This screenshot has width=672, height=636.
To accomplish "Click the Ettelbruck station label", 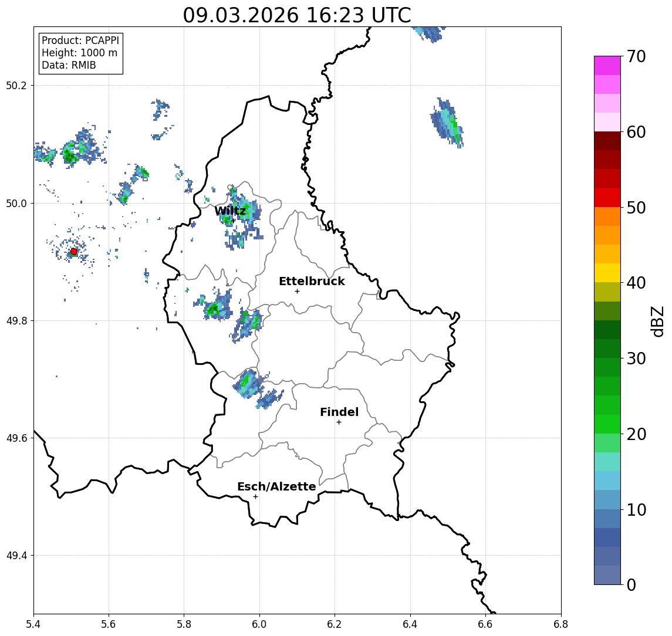I will (x=312, y=281).
